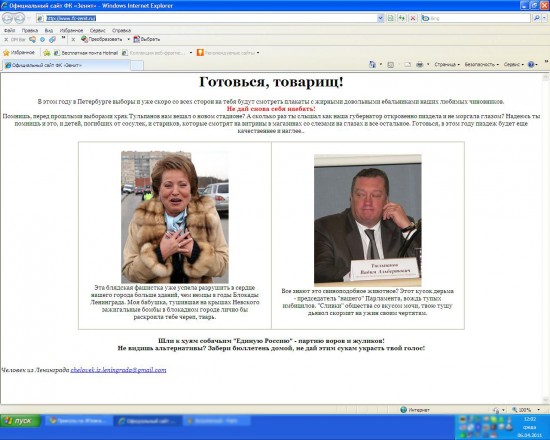Open the Безопасность command bar menu
The height and width of the screenshot is (440, 550).
coord(481,65)
